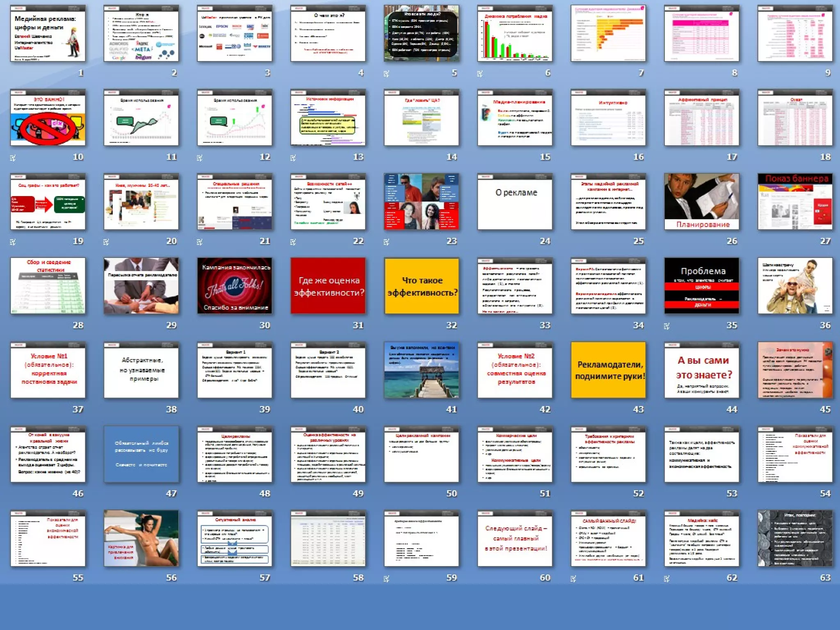840x630 pixels.
Task: Select the 'Рекламодатели, поднимите руки!' slide
Action: [608, 370]
